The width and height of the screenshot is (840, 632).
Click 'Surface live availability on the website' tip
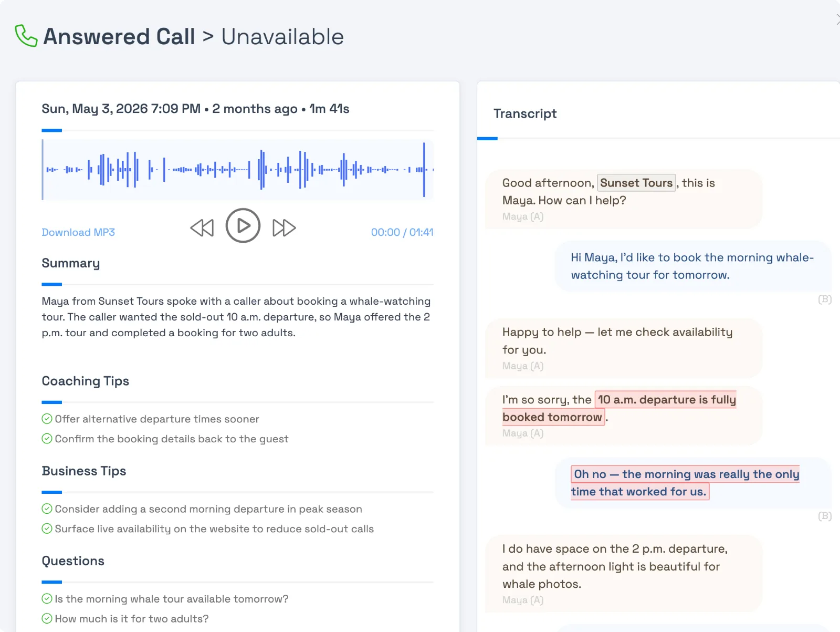[214, 529]
